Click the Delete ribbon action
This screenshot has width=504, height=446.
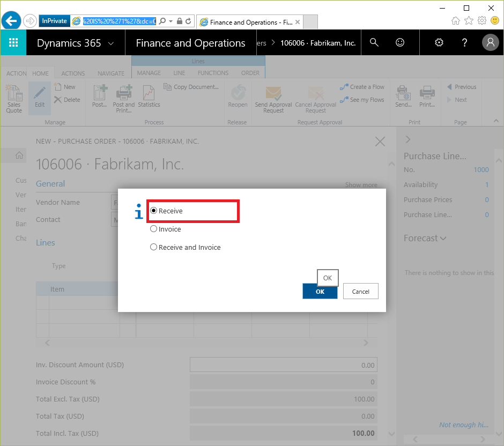67,100
